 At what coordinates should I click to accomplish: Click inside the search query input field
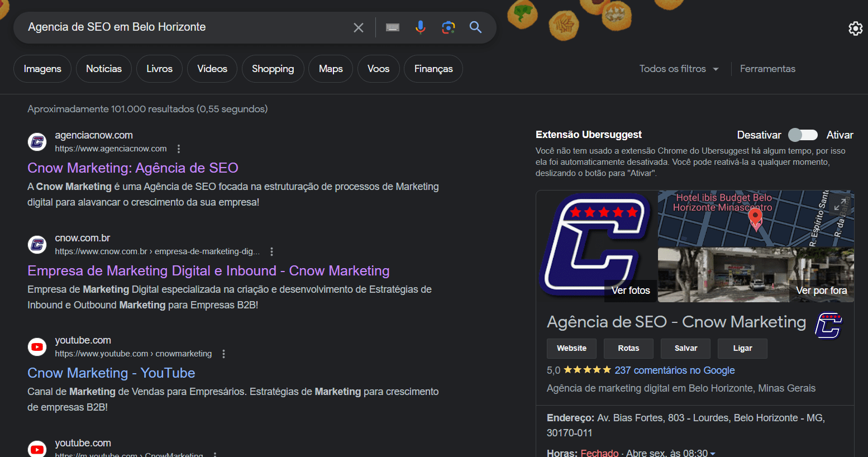(184, 27)
